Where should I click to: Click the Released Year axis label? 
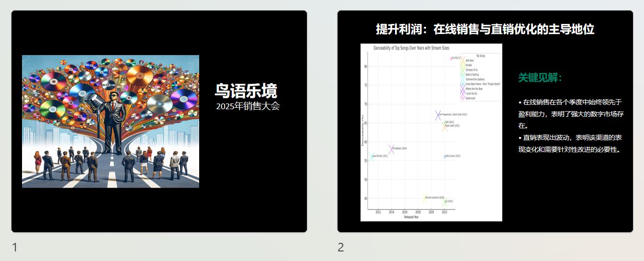(411, 217)
